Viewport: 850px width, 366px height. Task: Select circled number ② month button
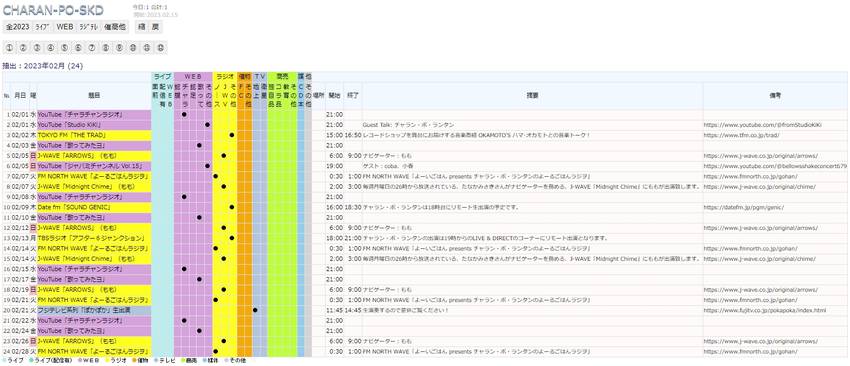(x=23, y=48)
